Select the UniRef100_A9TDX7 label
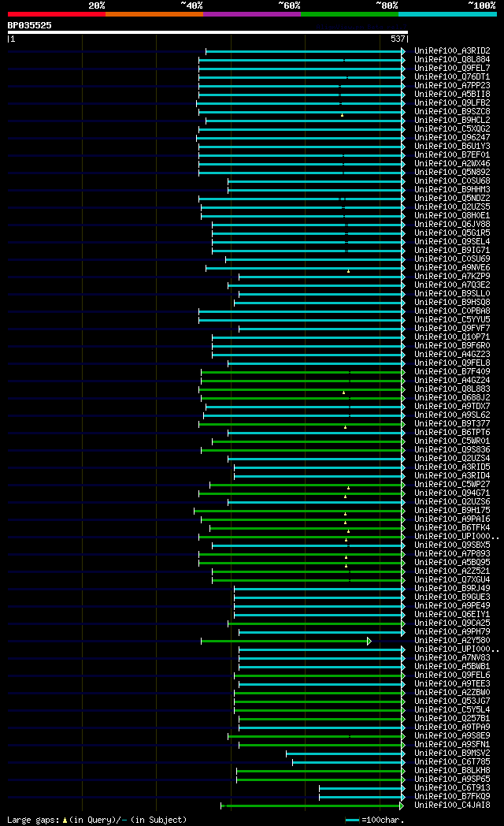 coord(452,407)
